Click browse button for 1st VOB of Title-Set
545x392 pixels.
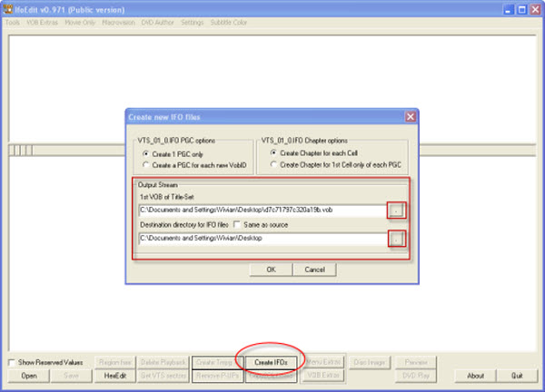398,211
